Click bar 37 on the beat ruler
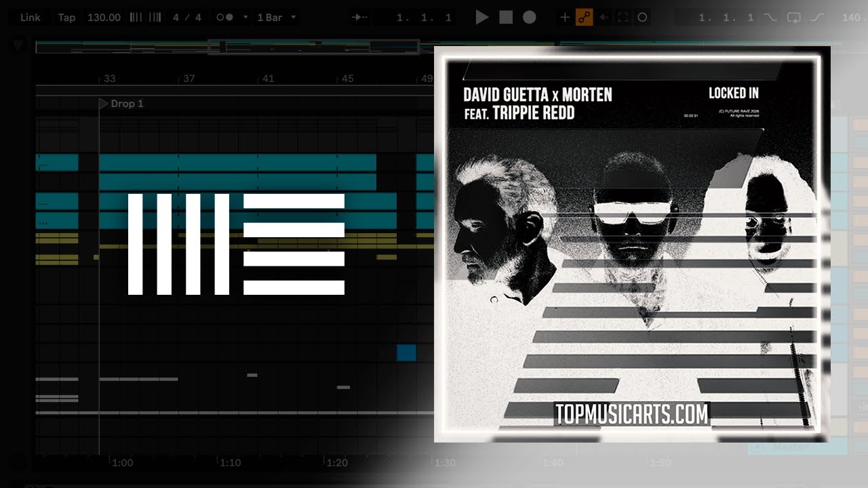The height and width of the screenshot is (488, 868). coord(189,79)
